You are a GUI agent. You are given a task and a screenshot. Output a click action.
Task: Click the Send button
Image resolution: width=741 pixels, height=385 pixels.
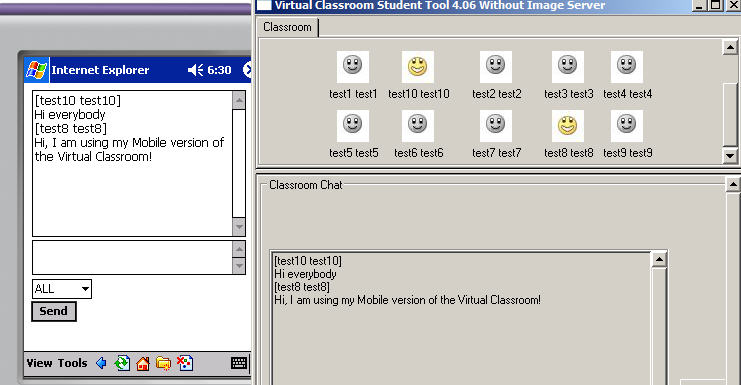(x=54, y=311)
